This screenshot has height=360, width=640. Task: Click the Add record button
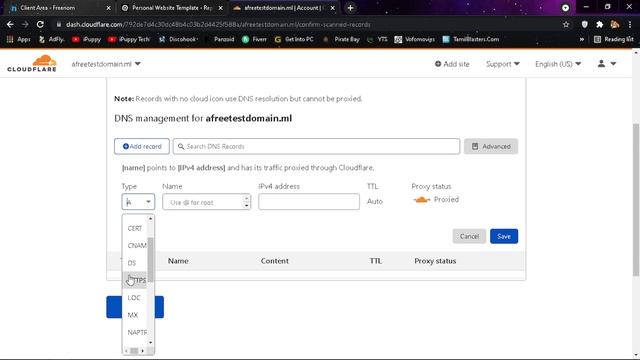142,146
